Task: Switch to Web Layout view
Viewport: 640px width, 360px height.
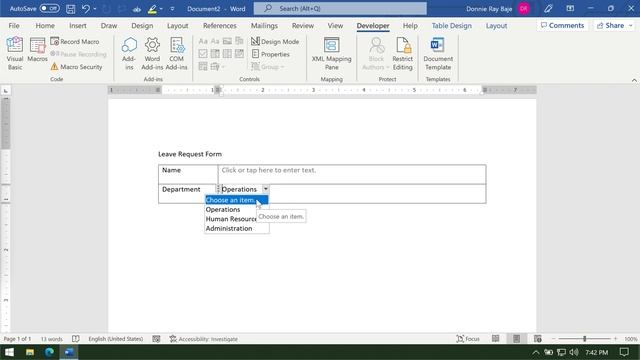Action: click(x=538, y=339)
